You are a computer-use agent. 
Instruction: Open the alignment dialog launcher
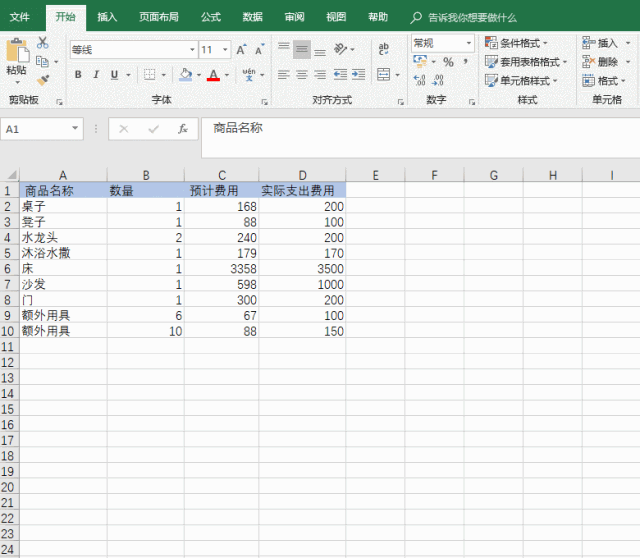pyautogui.click(x=401, y=102)
